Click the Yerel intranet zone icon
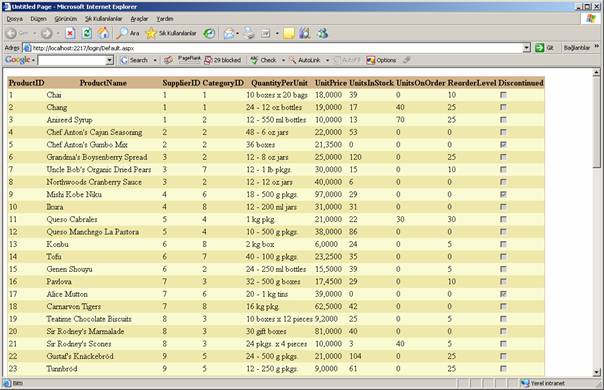 (525, 383)
